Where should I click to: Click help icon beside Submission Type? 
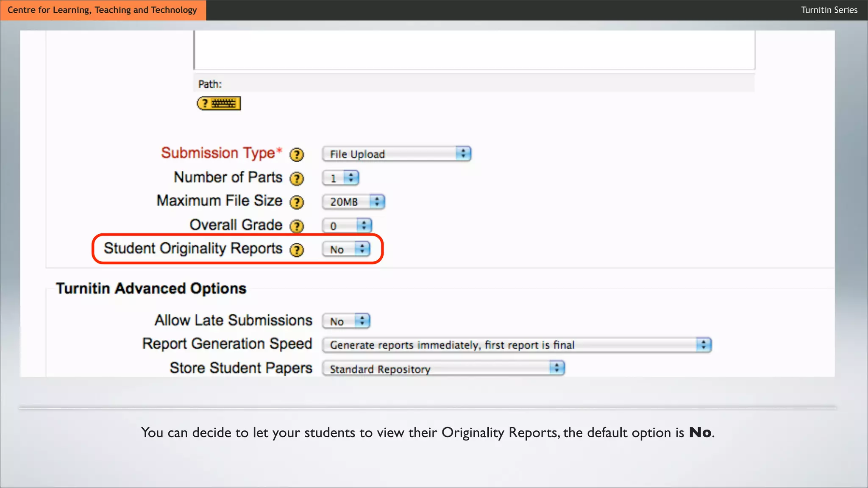pos(297,155)
